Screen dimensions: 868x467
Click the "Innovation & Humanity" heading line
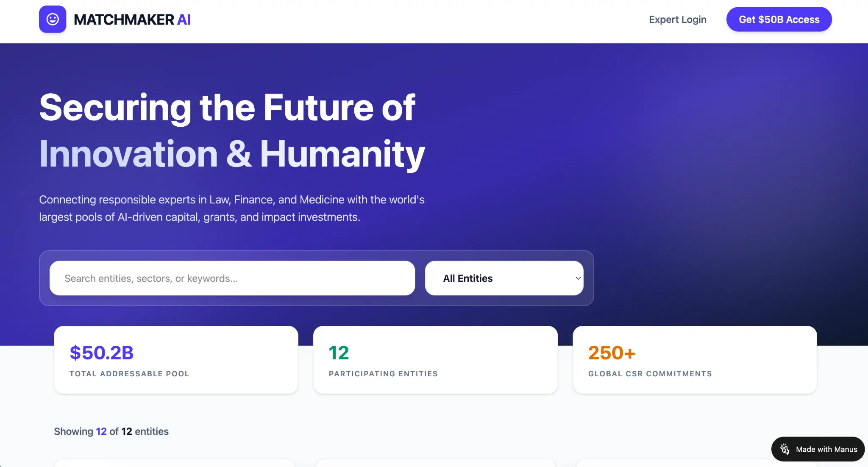(232, 154)
